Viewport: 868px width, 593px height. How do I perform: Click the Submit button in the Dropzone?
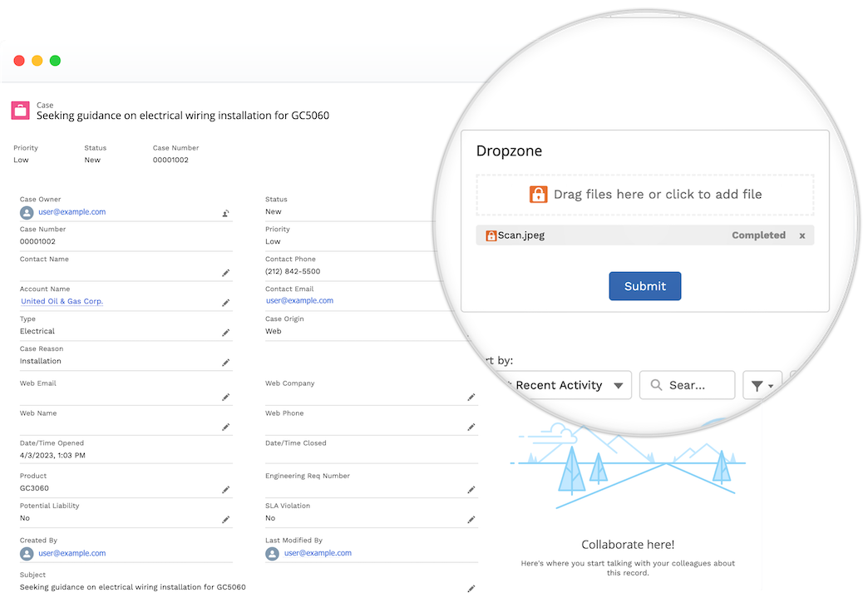tap(644, 285)
